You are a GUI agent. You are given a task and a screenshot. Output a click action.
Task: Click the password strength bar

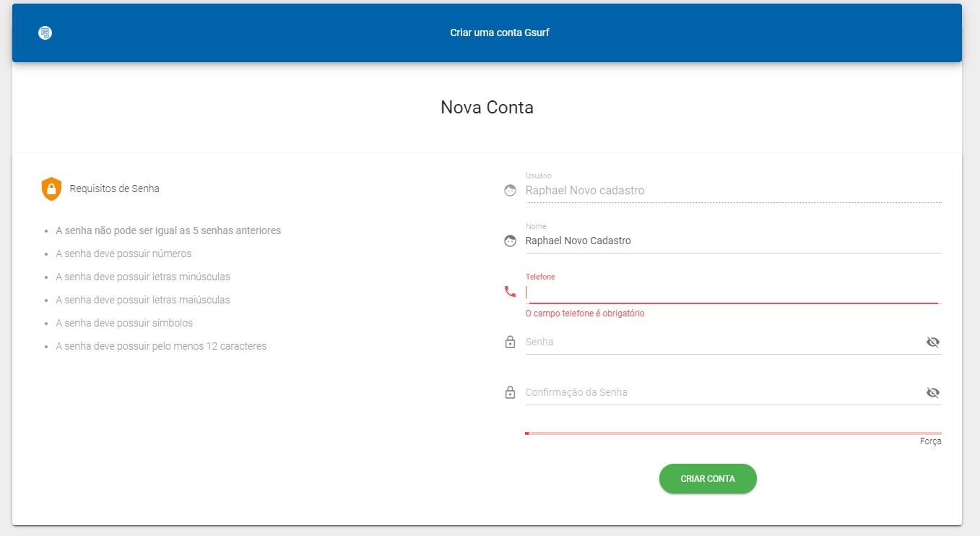click(732, 433)
